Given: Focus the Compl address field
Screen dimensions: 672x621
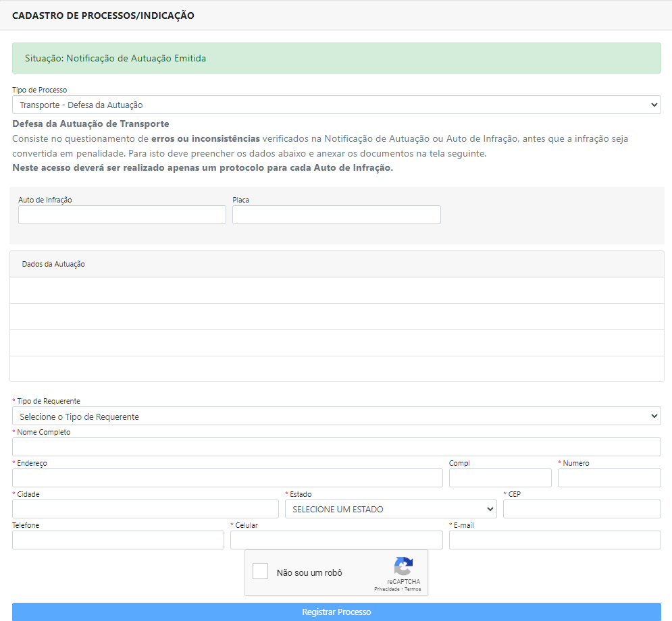Looking at the screenshot, I should 500,478.
